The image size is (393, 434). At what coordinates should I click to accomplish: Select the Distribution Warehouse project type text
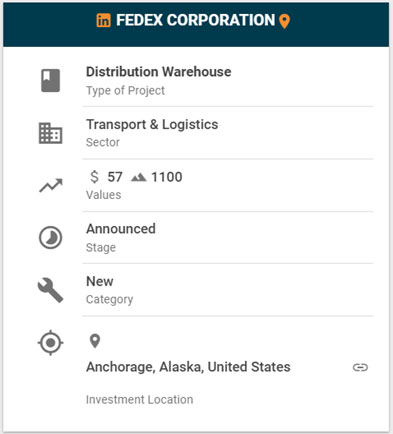coord(159,72)
